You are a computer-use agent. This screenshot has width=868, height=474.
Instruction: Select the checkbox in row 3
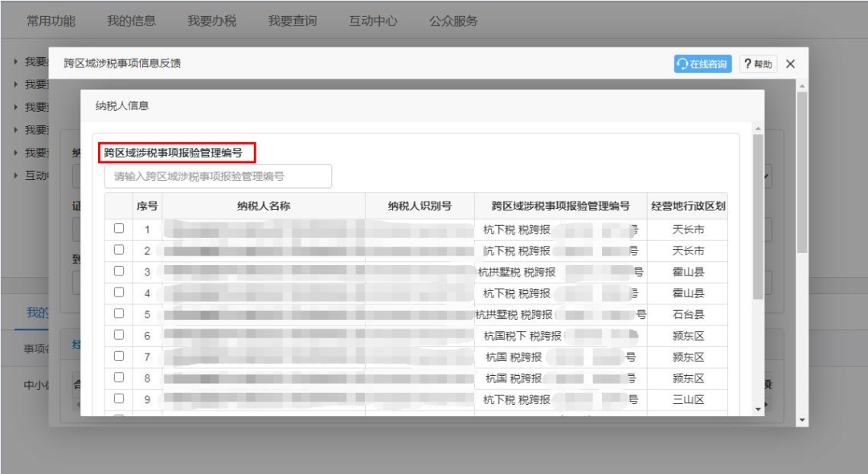(x=119, y=272)
